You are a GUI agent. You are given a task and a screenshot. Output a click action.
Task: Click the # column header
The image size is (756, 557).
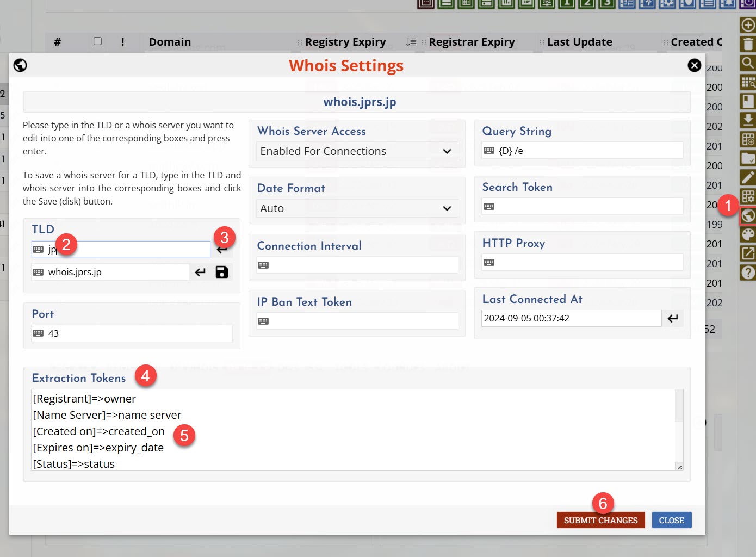pyautogui.click(x=58, y=42)
